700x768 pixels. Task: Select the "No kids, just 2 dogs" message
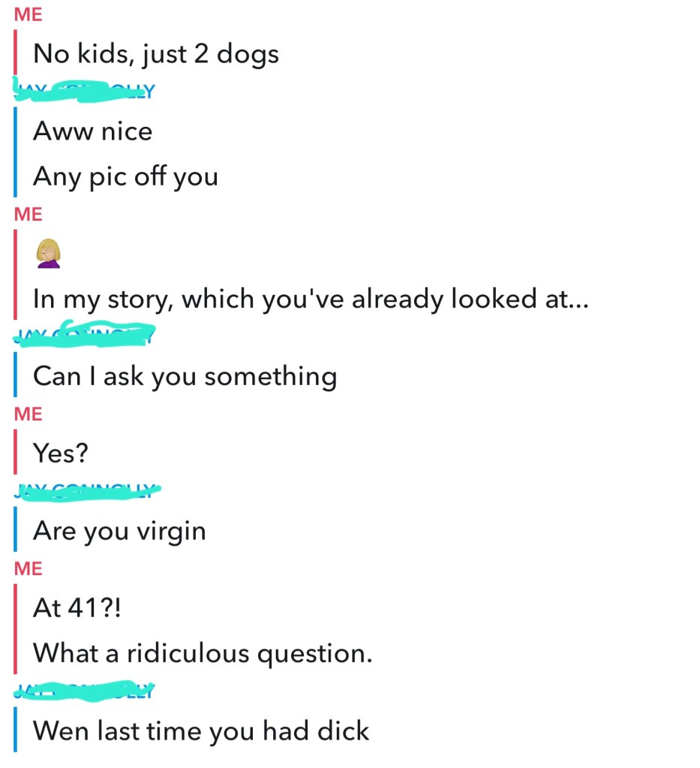point(156,54)
